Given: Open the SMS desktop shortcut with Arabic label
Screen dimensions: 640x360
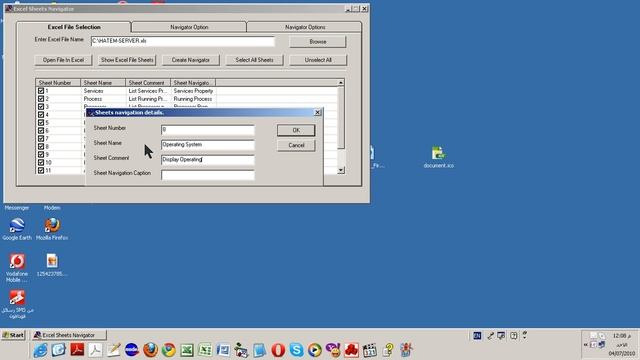Looking at the screenshot, I should pyautogui.click(x=17, y=304).
